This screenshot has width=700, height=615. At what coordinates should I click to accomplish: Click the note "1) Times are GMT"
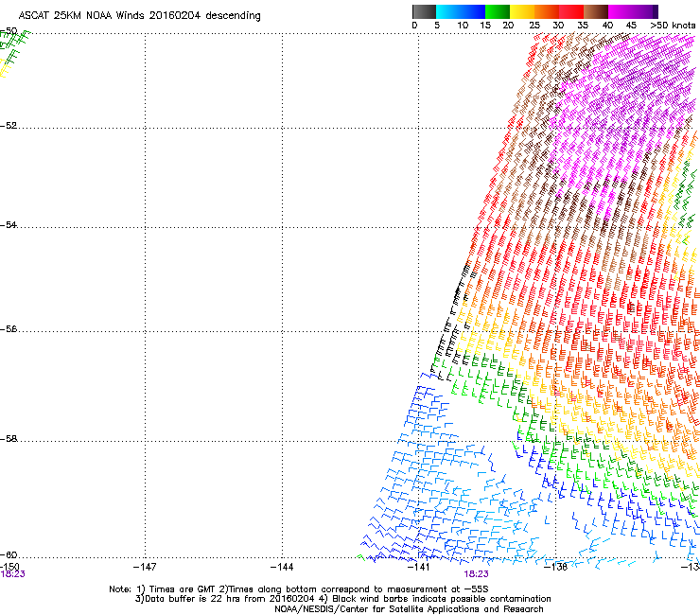click(x=177, y=589)
